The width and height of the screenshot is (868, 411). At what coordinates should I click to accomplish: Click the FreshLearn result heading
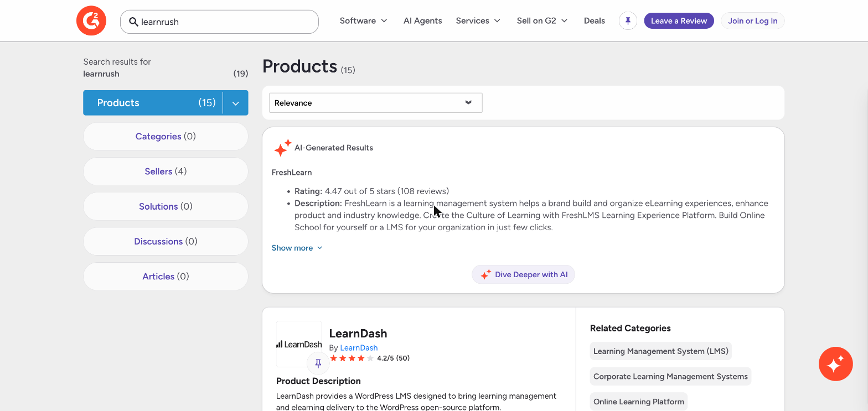[x=292, y=173]
